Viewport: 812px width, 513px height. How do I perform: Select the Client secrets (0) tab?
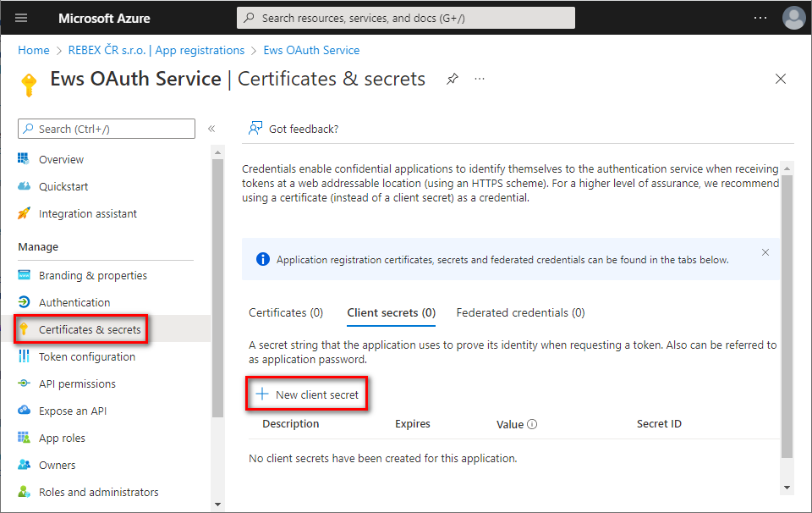point(391,312)
